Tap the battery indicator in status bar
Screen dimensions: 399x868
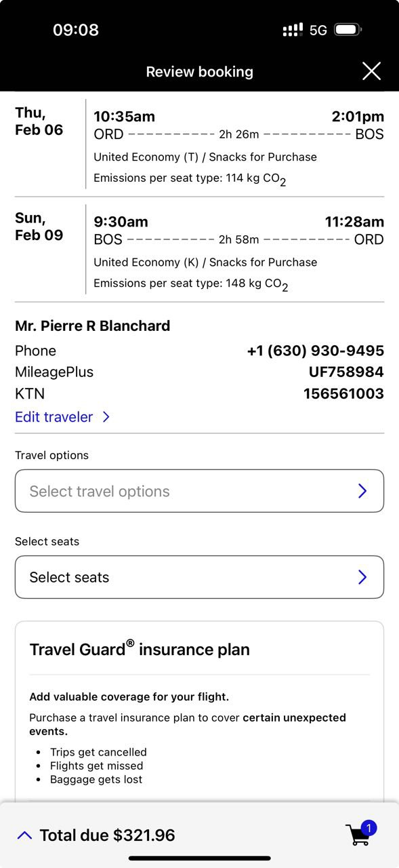348,30
